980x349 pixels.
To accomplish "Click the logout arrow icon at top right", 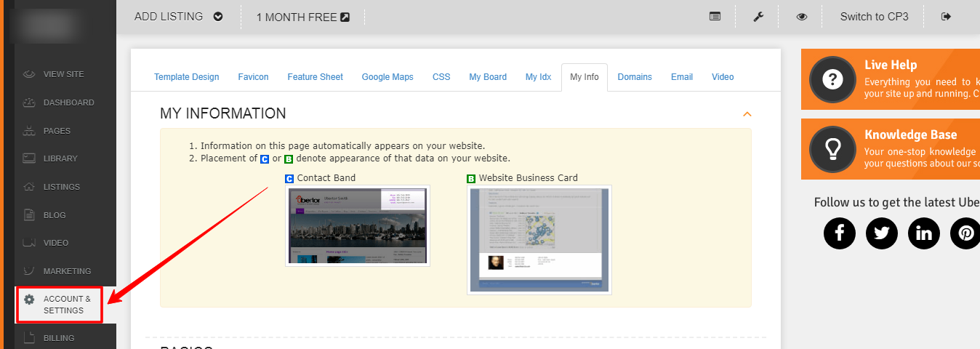I will [946, 17].
